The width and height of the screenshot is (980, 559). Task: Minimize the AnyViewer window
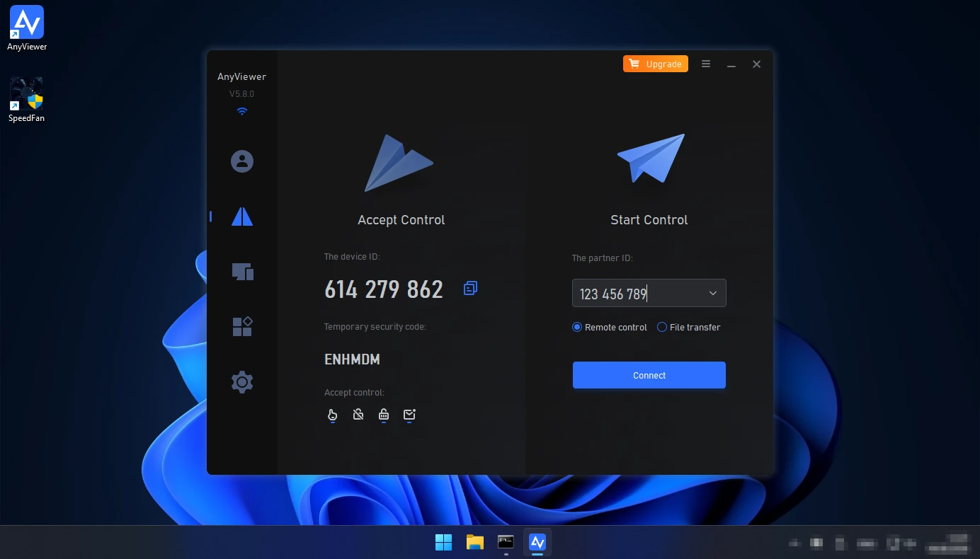(x=731, y=64)
